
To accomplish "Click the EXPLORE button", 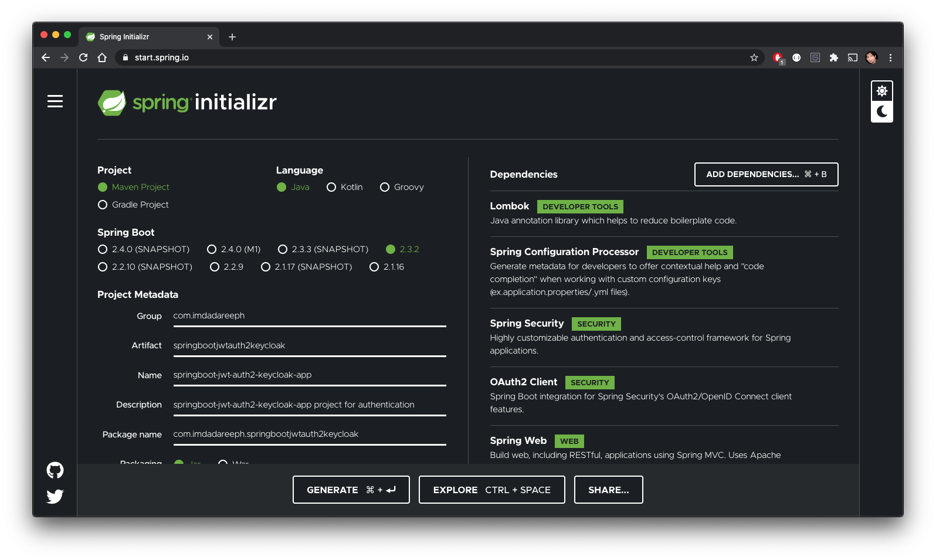I will (x=491, y=490).
